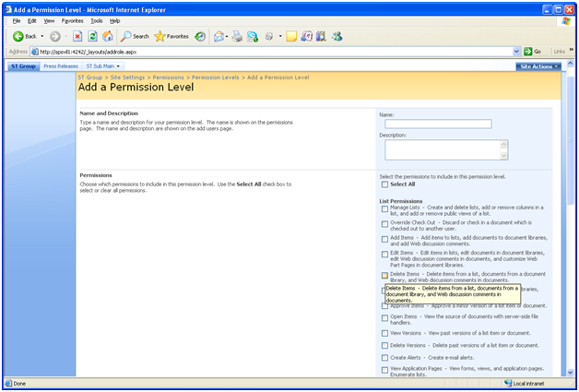The image size is (579, 392).
Task: Tick the Delete Items checkbox
Action: [x=384, y=276]
